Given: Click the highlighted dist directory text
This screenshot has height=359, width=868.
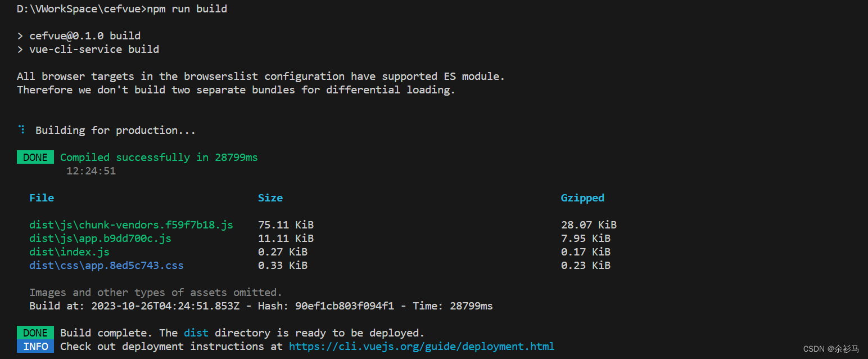Looking at the screenshot, I should click(196, 333).
